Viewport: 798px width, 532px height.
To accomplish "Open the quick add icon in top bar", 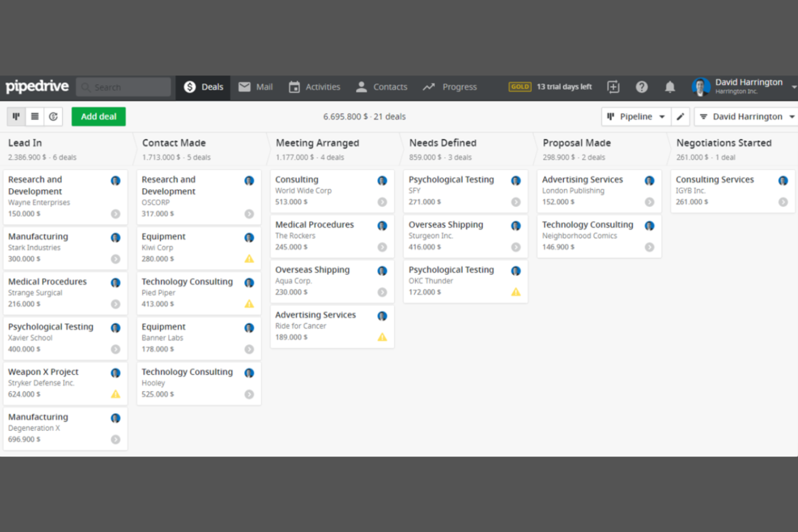I will click(613, 87).
